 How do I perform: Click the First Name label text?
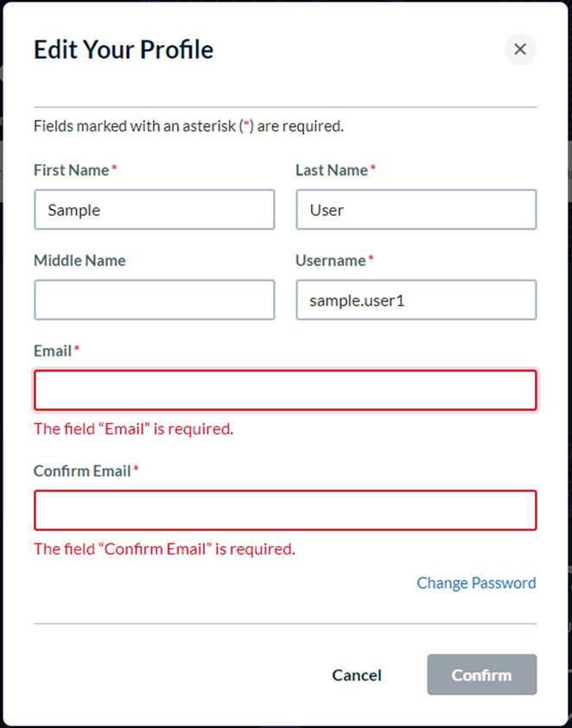71,170
